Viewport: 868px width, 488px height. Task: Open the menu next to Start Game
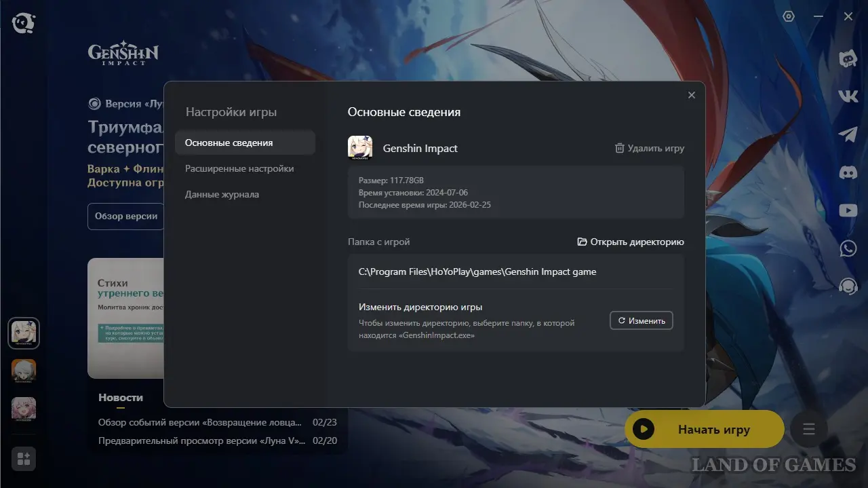click(808, 429)
